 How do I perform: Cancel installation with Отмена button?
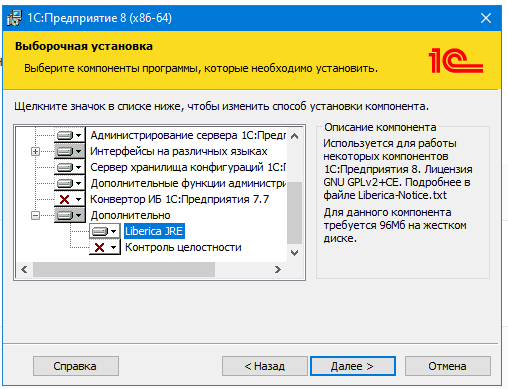pos(447,366)
